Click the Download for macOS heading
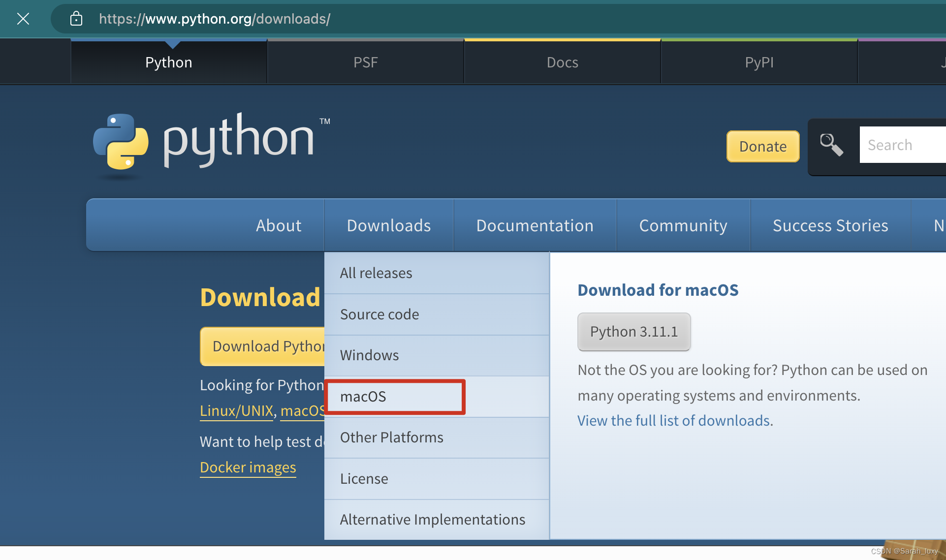This screenshot has height=560, width=946. tap(658, 290)
